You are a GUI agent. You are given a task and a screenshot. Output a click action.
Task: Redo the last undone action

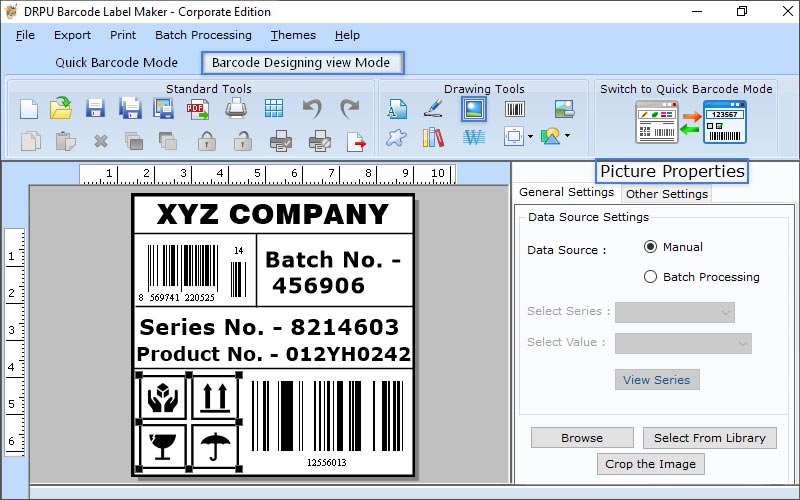349,108
